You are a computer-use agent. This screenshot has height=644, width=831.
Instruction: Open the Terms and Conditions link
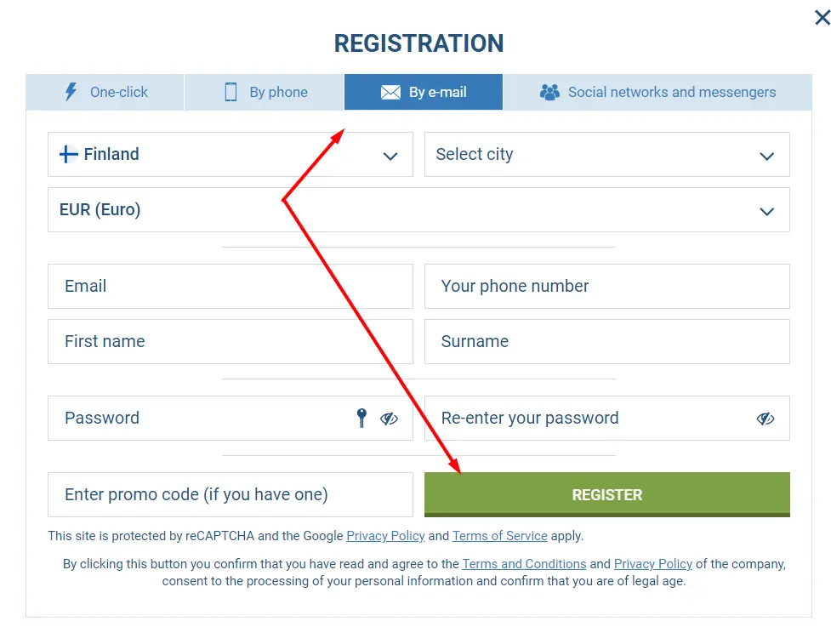(524, 564)
